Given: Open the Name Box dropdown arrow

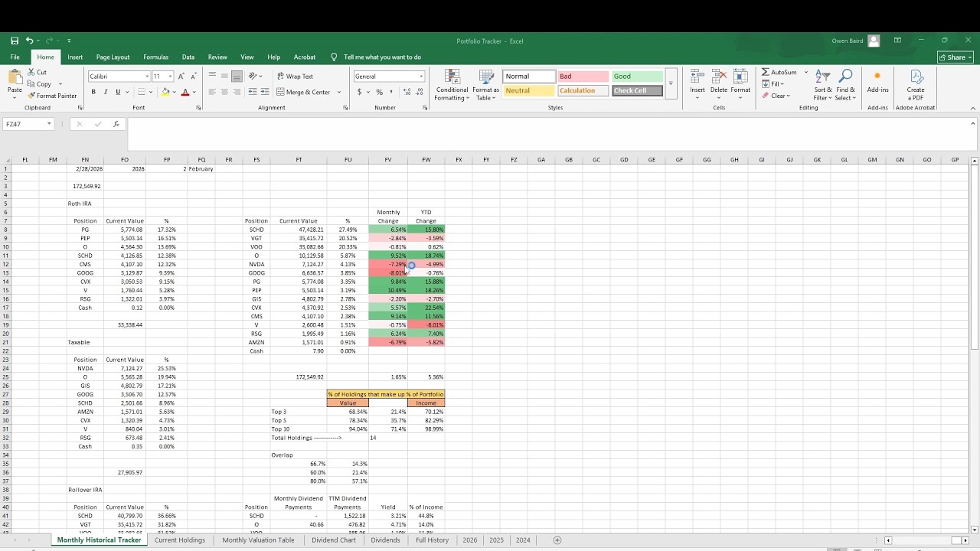Looking at the screenshot, I should coord(49,124).
